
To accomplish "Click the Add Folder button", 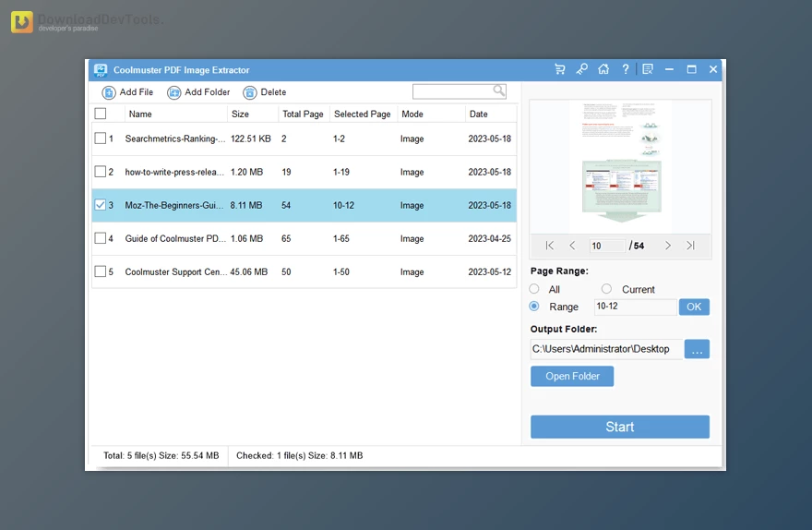I will click(x=198, y=92).
